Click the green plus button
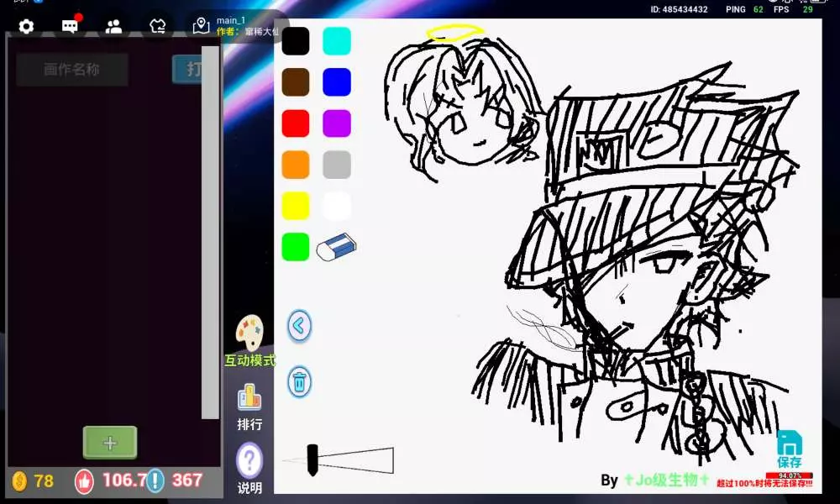 pos(110,443)
